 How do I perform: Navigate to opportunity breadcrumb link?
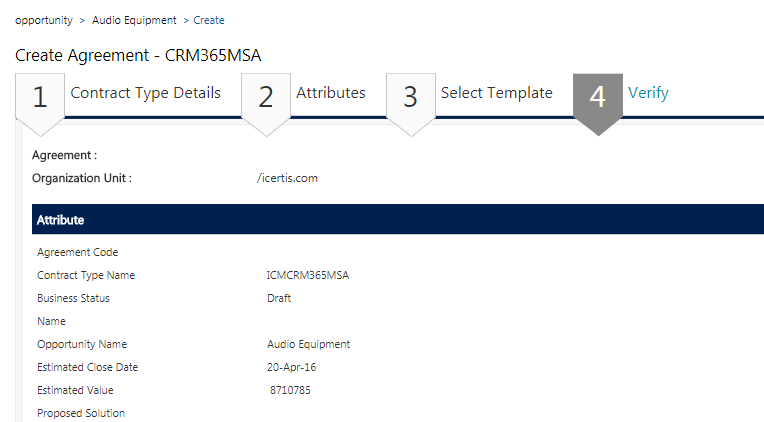[43, 20]
